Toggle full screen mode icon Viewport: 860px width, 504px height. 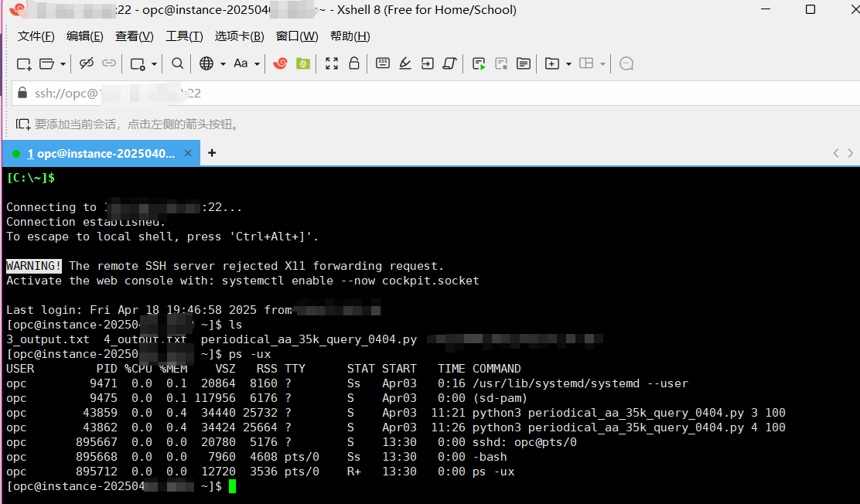(x=332, y=64)
